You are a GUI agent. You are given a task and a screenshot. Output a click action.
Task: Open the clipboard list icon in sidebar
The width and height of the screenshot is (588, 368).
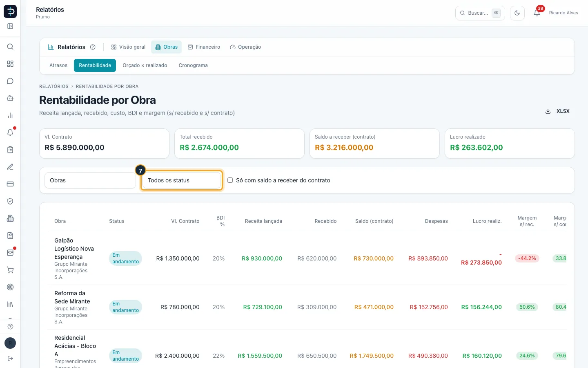10,150
